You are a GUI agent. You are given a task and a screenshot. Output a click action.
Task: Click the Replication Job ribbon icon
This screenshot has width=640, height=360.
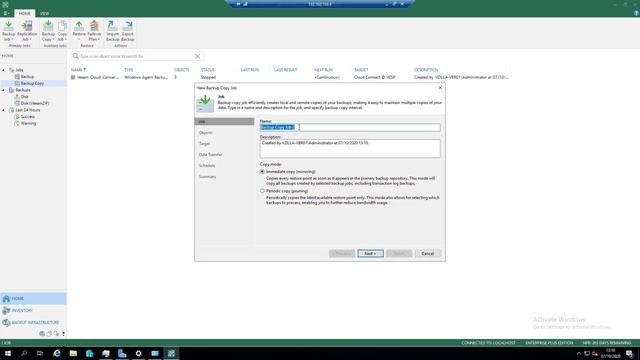[27, 31]
